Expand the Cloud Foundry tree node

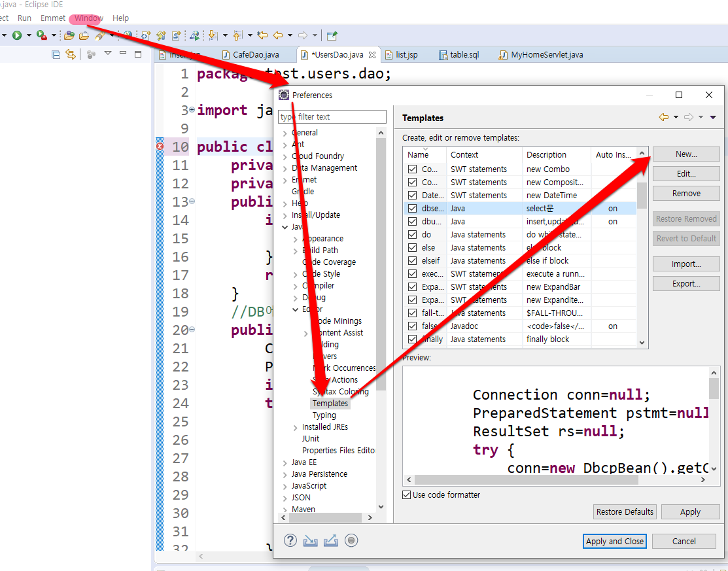[285, 157]
